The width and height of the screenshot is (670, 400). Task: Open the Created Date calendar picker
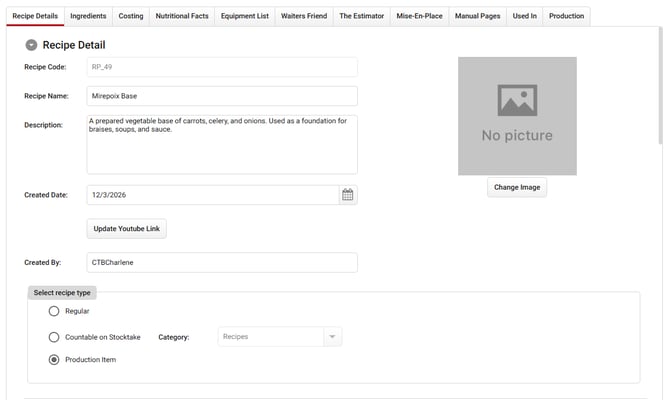tap(348, 195)
